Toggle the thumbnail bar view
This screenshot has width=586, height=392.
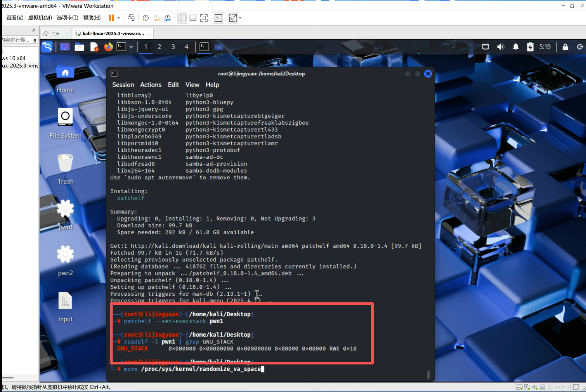pyautogui.click(x=193, y=18)
